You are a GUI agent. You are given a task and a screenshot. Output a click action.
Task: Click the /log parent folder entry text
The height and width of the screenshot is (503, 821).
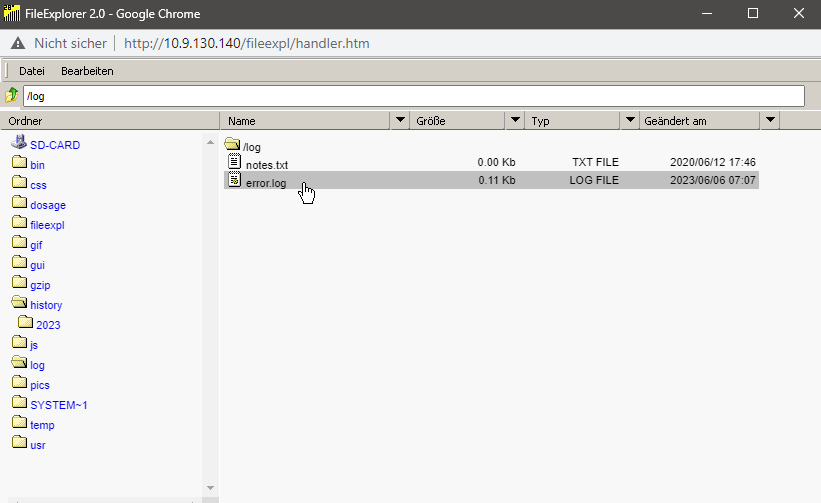(x=252, y=147)
